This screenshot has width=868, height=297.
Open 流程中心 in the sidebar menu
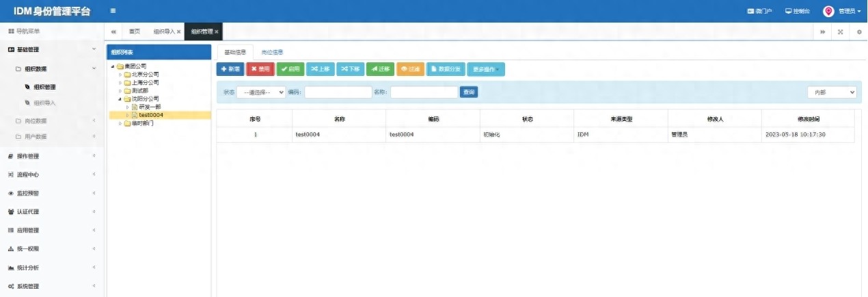pos(28,175)
